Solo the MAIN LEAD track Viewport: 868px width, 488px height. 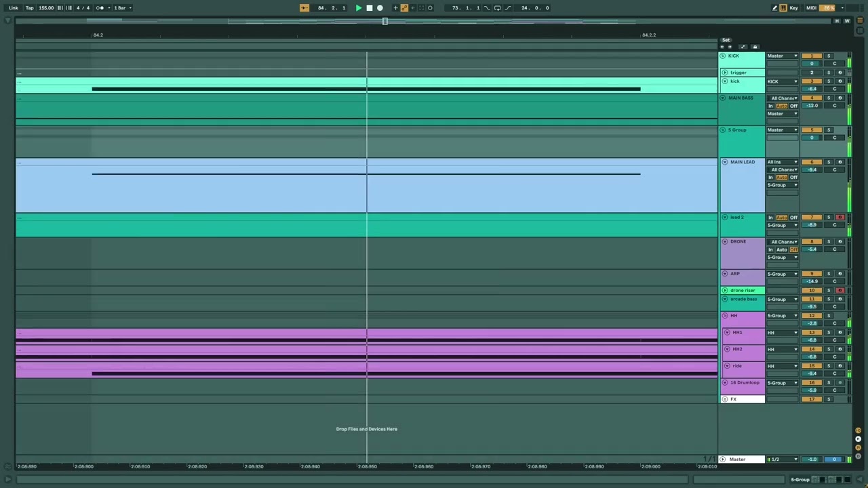pyautogui.click(x=829, y=162)
